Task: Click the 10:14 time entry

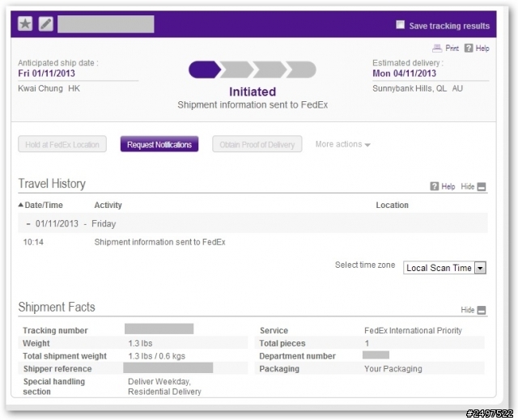Action: [x=33, y=242]
